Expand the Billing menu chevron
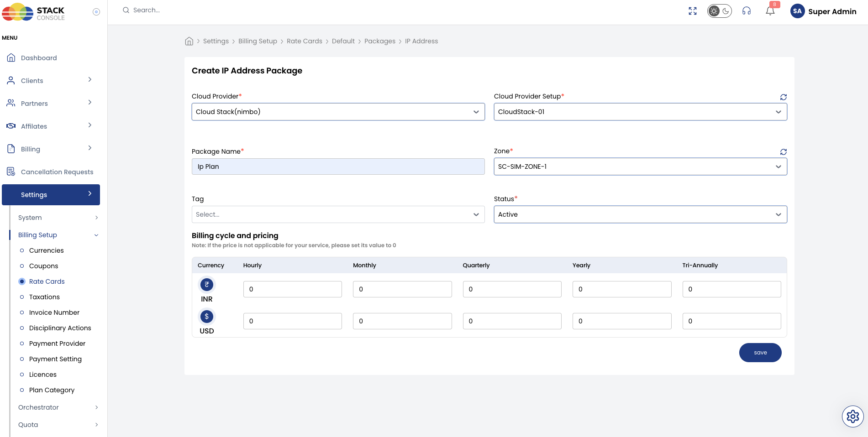The width and height of the screenshot is (868, 437). pos(90,148)
